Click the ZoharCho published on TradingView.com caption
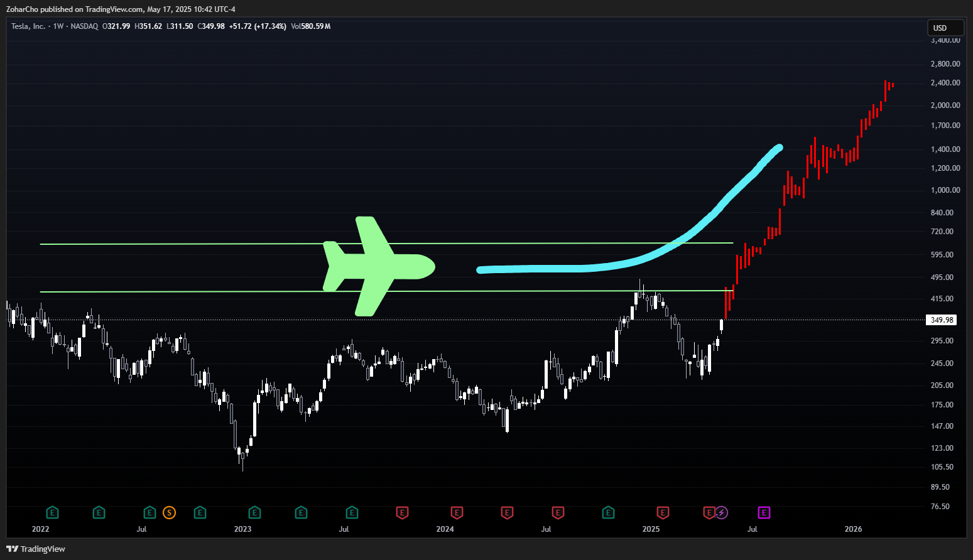This screenshot has height=560, width=973. (x=121, y=9)
